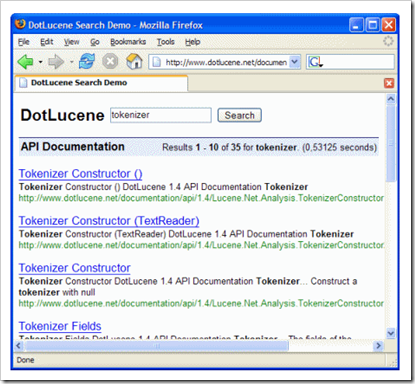Open the Tokenizer Constructor (TextReader) link
The image size is (415, 384).
(x=109, y=221)
